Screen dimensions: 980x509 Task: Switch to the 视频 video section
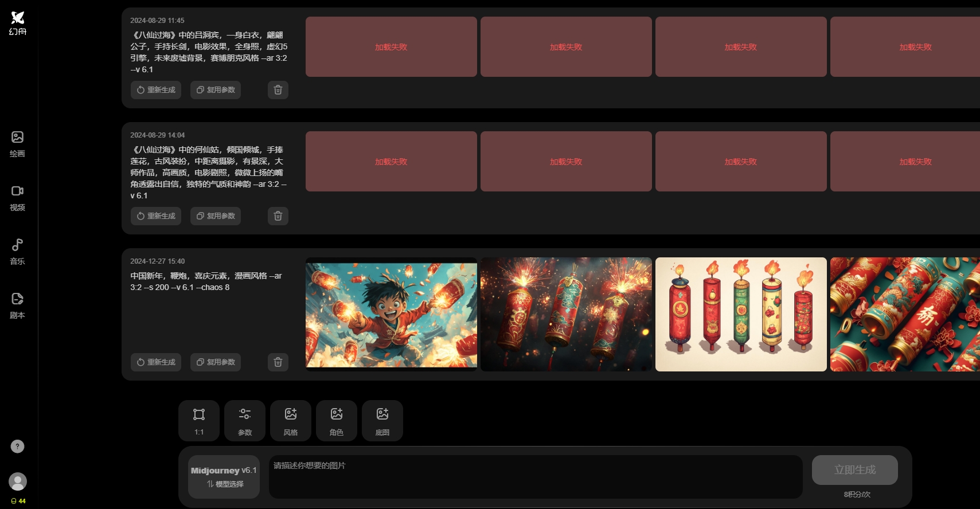(x=17, y=198)
